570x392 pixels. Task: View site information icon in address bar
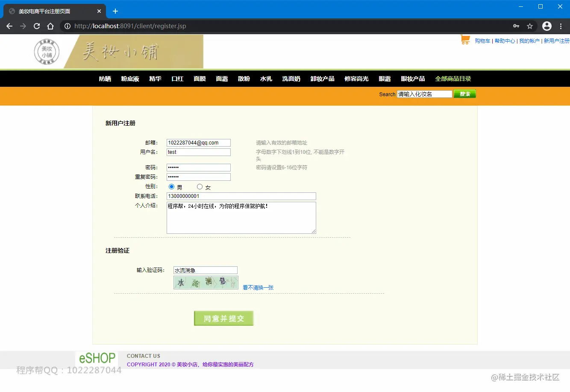[68, 26]
